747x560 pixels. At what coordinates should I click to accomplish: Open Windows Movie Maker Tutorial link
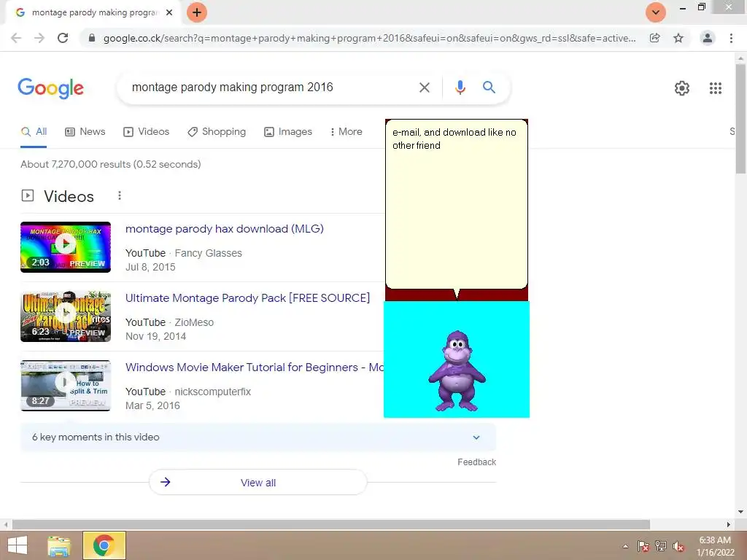[x=255, y=367]
